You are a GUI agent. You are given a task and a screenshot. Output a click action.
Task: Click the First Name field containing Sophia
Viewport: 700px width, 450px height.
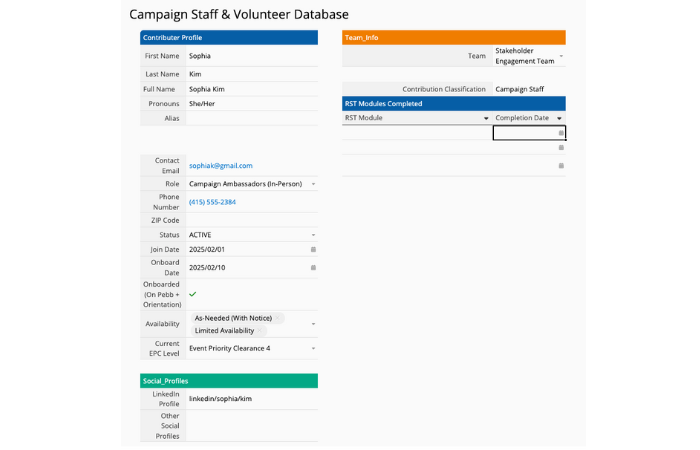[x=250, y=56]
